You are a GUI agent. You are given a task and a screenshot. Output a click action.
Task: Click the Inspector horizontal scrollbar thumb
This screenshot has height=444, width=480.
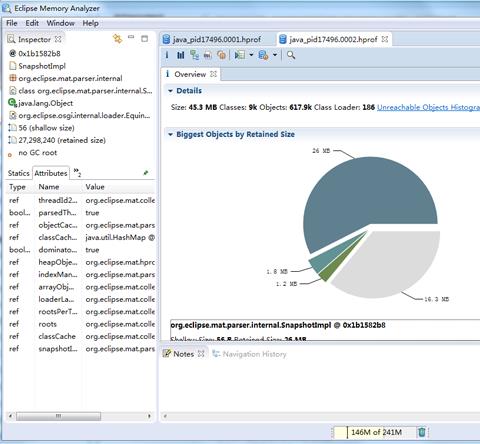[58, 416]
